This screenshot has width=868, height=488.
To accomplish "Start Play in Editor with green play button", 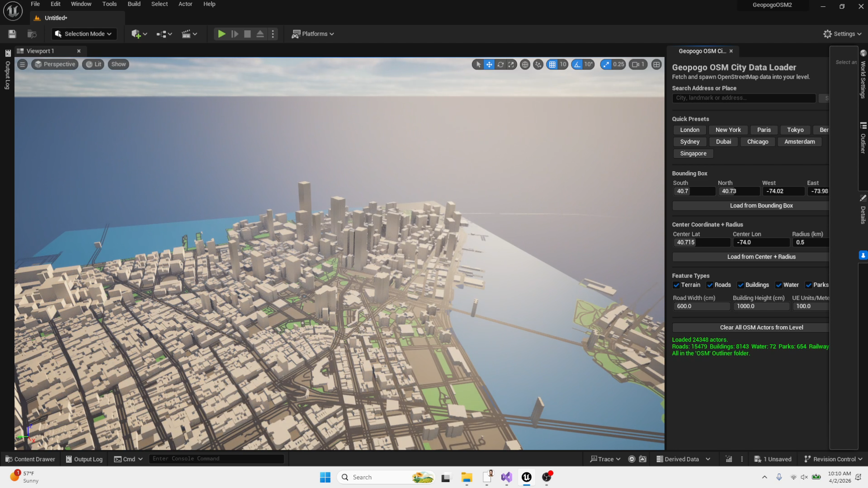I will tap(222, 34).
